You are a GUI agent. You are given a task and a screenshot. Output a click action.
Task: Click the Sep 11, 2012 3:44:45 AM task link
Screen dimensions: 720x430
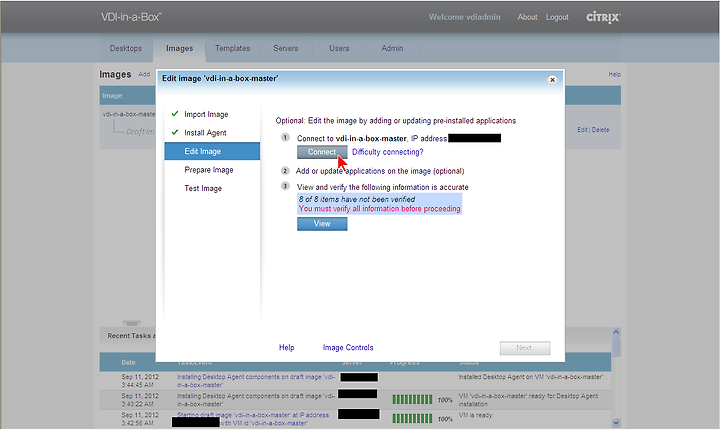256,381
